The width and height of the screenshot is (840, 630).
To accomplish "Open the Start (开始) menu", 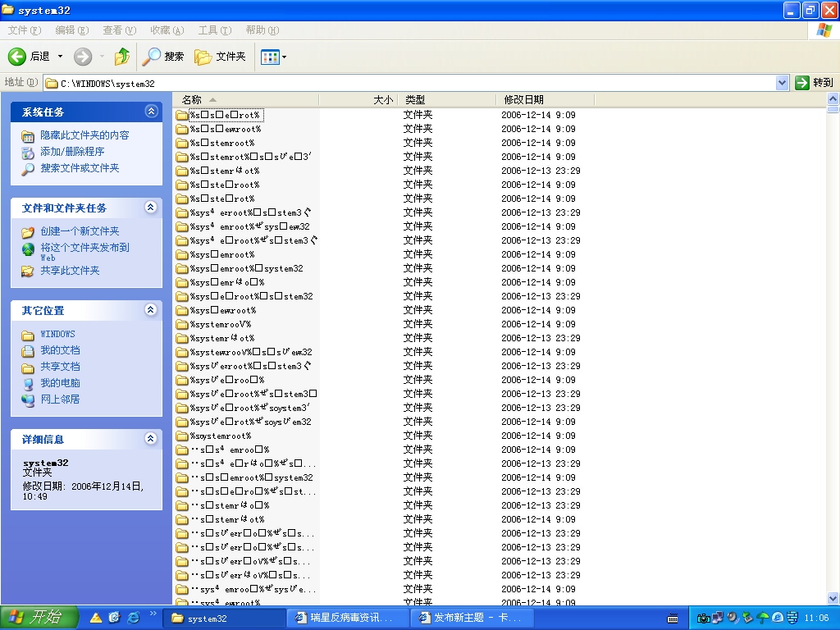I will (39, 618).
